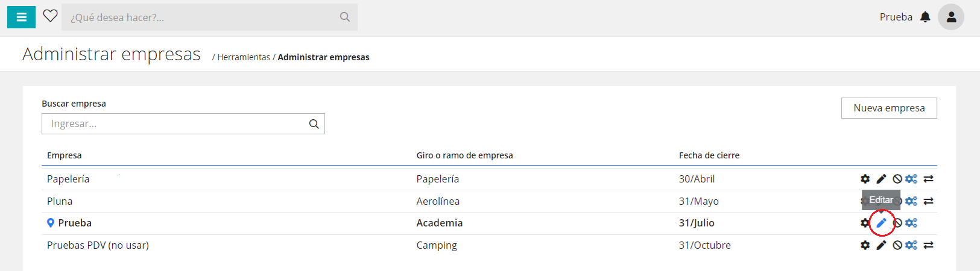Click blue gears icon in Papelería row

click(x=911, y=179)
